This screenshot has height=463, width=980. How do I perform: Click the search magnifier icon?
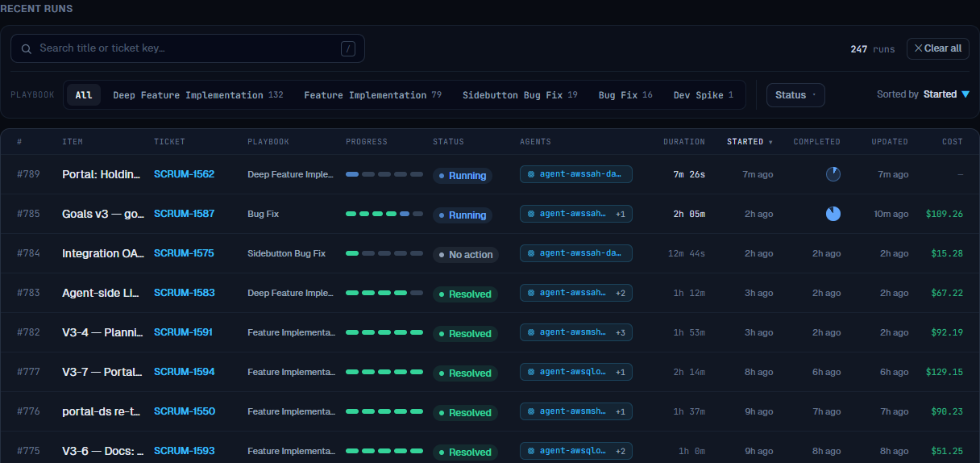(x=27, y=48)
